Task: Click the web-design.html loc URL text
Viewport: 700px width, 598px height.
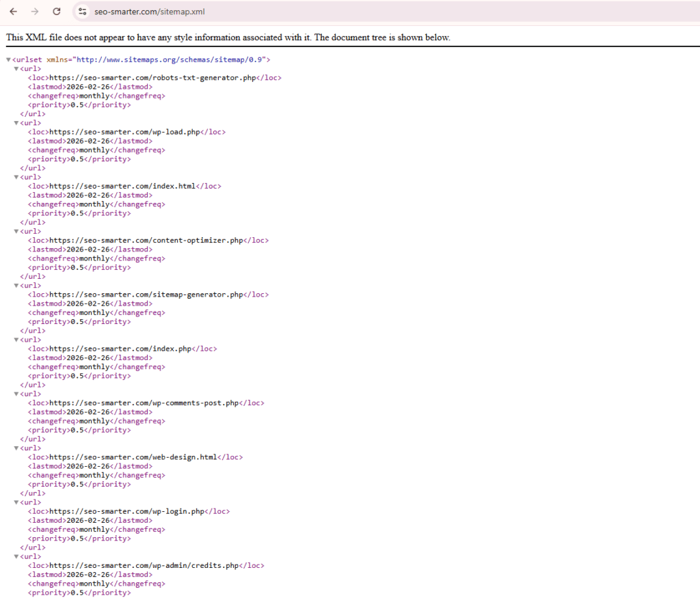Action: 133,457
